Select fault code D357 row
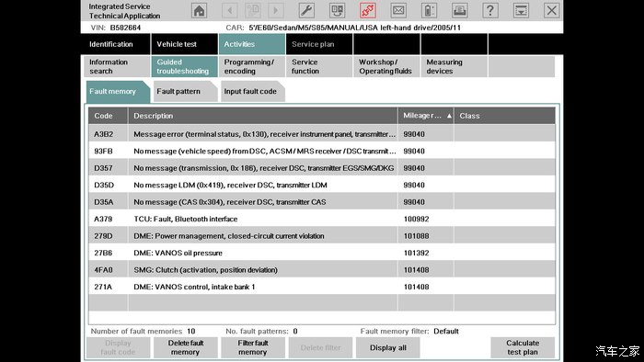The image size is (644, 362). (x=322, y=168)
